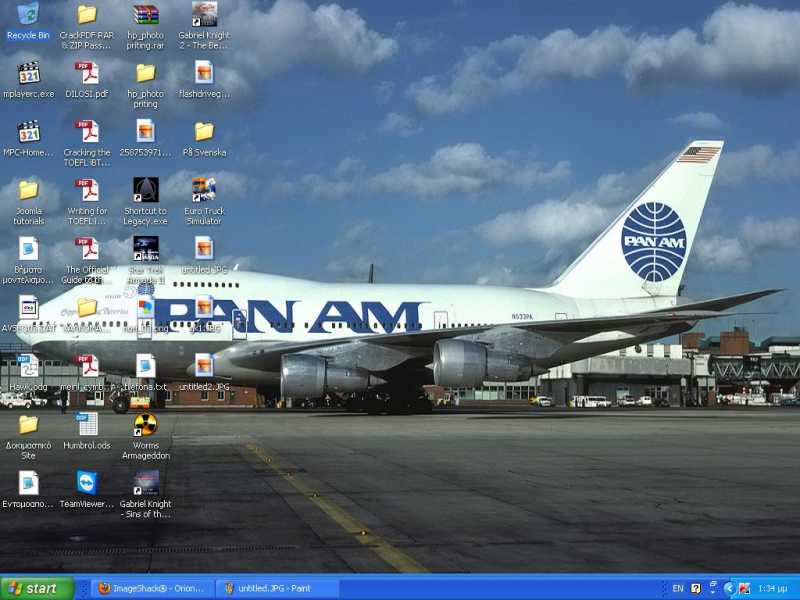This screenshot has width=800, height=600.
Task: Click the taskbar clock showing 1:34
Action: tap(772, 588)
